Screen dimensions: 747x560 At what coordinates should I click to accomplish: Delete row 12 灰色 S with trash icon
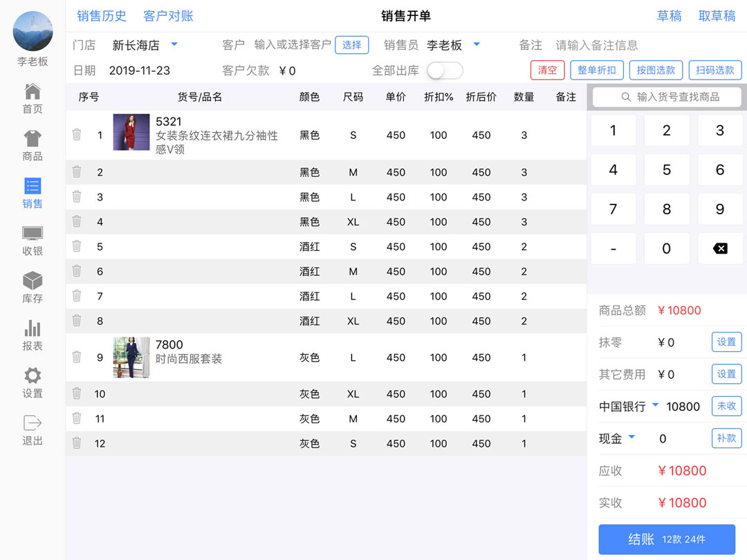coord(77,443)
